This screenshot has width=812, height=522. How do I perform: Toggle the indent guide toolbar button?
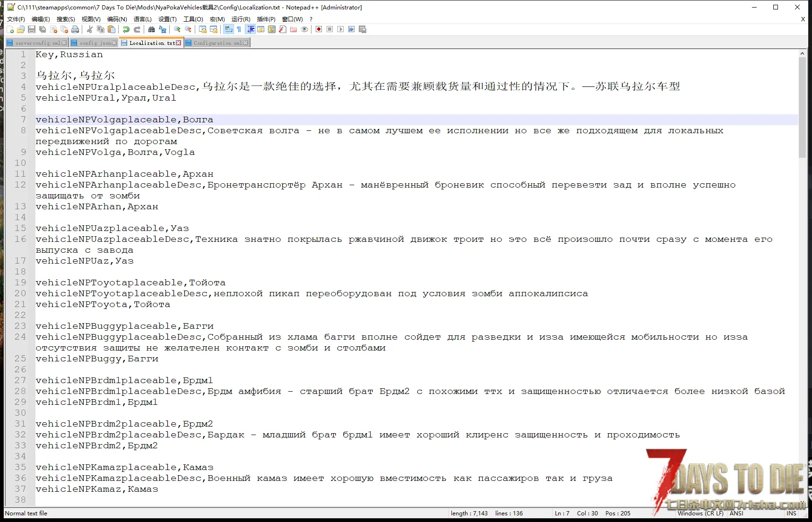(x=251, y=29)
